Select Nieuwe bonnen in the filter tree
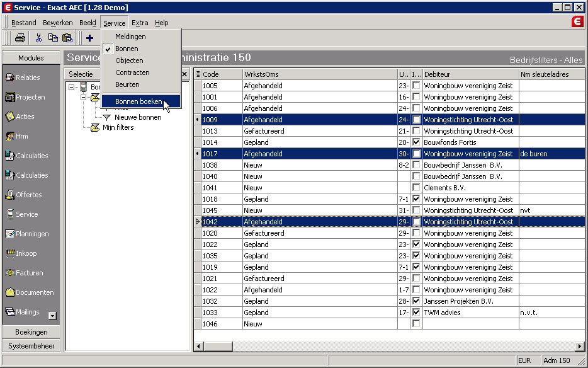Image resolution: width=588 pixels, height=368 pixels. (x=138, y=118)
